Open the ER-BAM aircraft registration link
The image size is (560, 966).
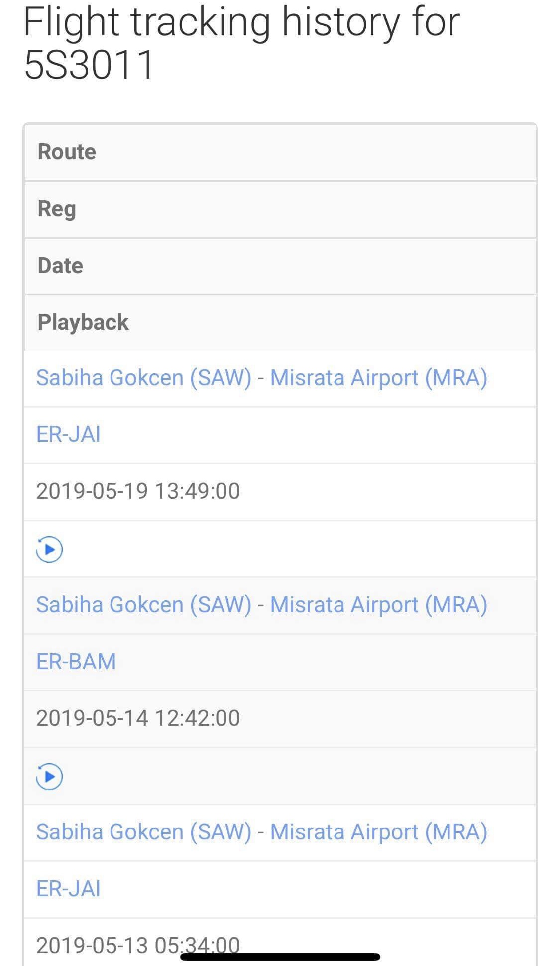[x=76, y=662]
